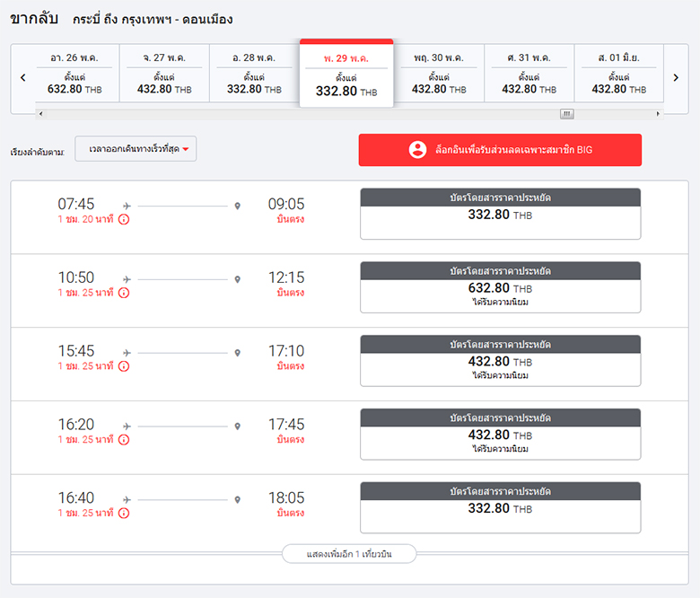Viewport: 700px width, 598px height.
Task: Expand to show 1 more flight
Action: pos(349,554)
